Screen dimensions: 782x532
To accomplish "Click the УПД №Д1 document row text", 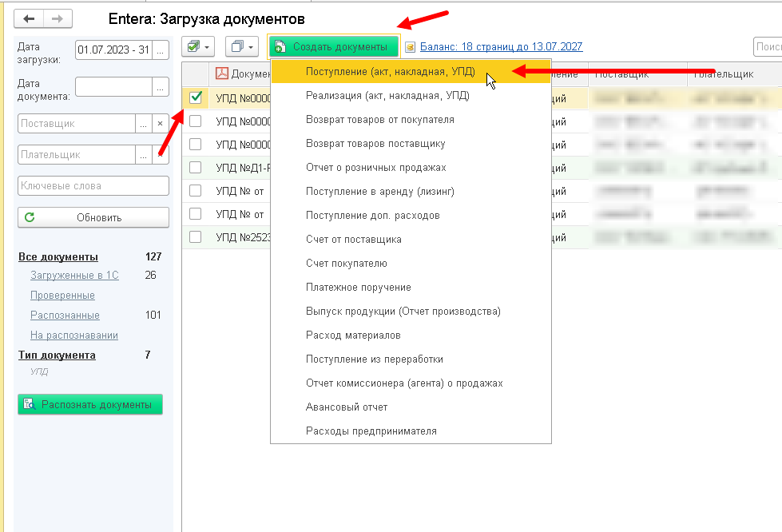I will [x=243, y=168].
